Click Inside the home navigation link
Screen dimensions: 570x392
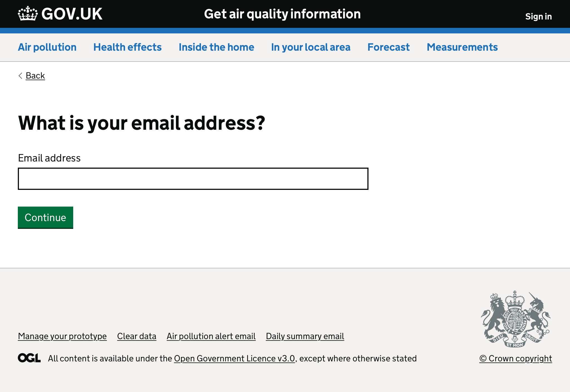[x=216, y=47]
